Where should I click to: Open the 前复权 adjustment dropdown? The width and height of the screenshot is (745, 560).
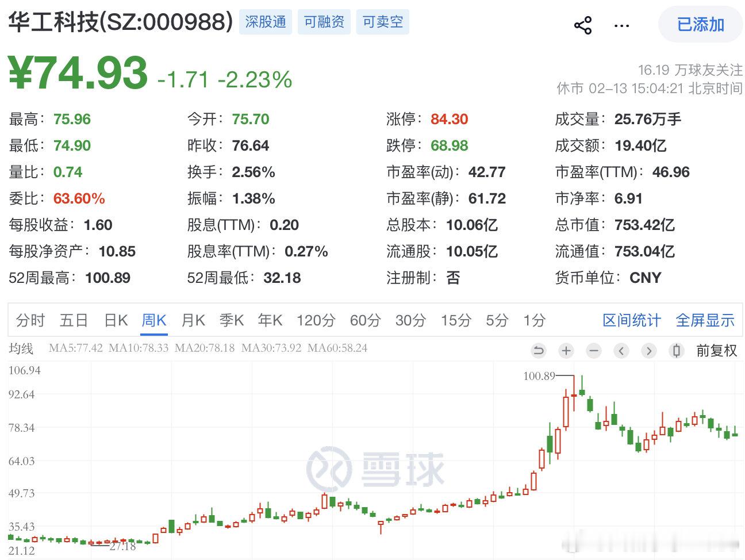[717, 351]
